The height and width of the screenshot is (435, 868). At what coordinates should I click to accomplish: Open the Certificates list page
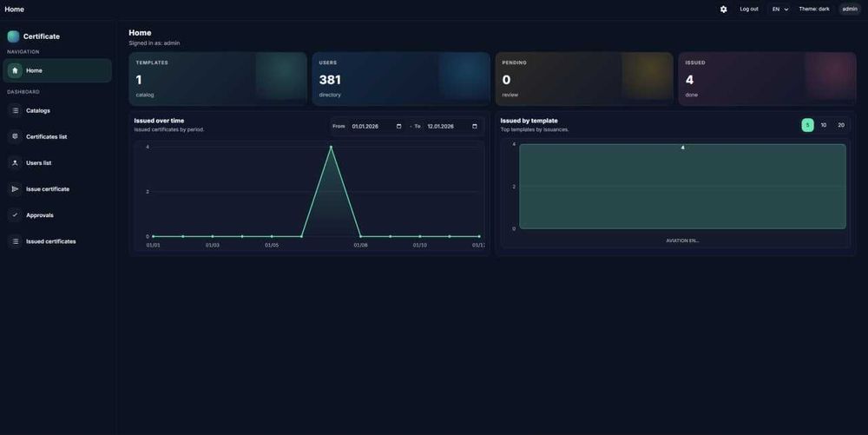click(x=57, y=136)
